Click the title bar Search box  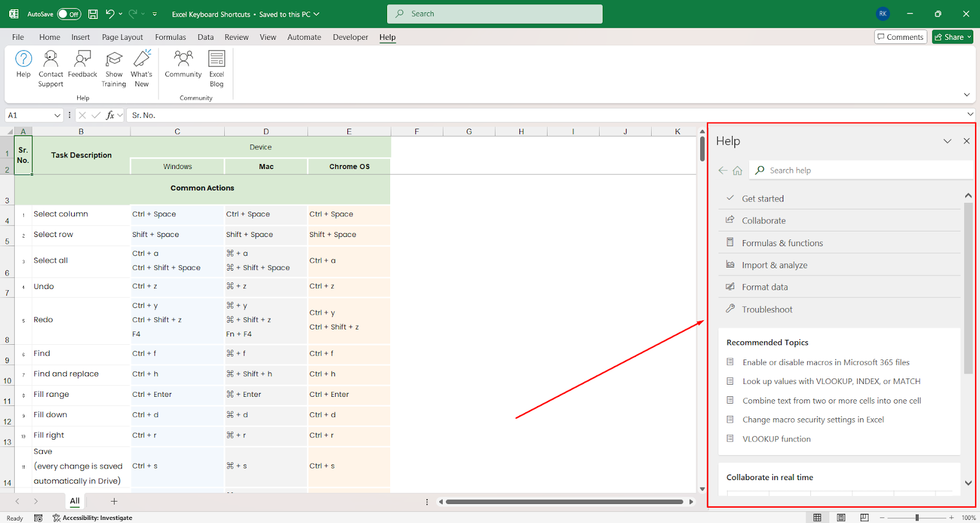[x=495, y=13]
